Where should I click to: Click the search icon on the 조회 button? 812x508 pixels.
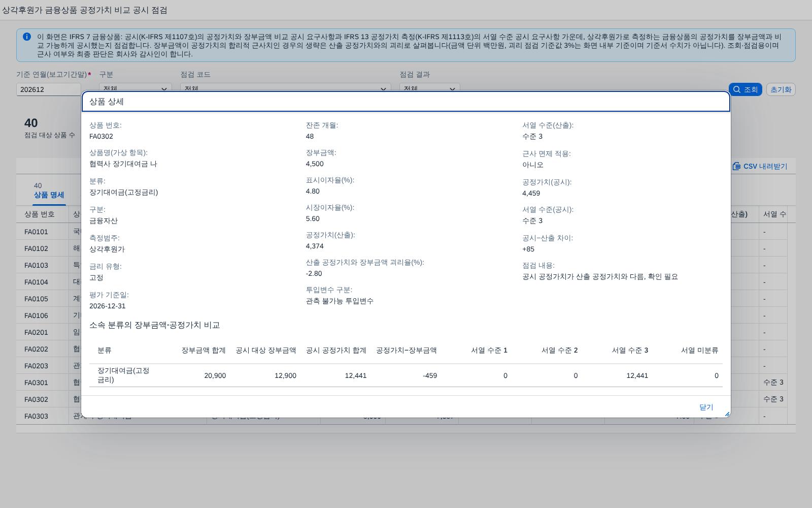(737, 89)
